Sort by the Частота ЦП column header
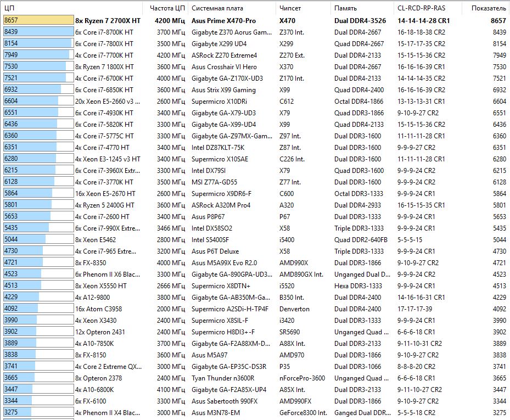 click(166, 8)
